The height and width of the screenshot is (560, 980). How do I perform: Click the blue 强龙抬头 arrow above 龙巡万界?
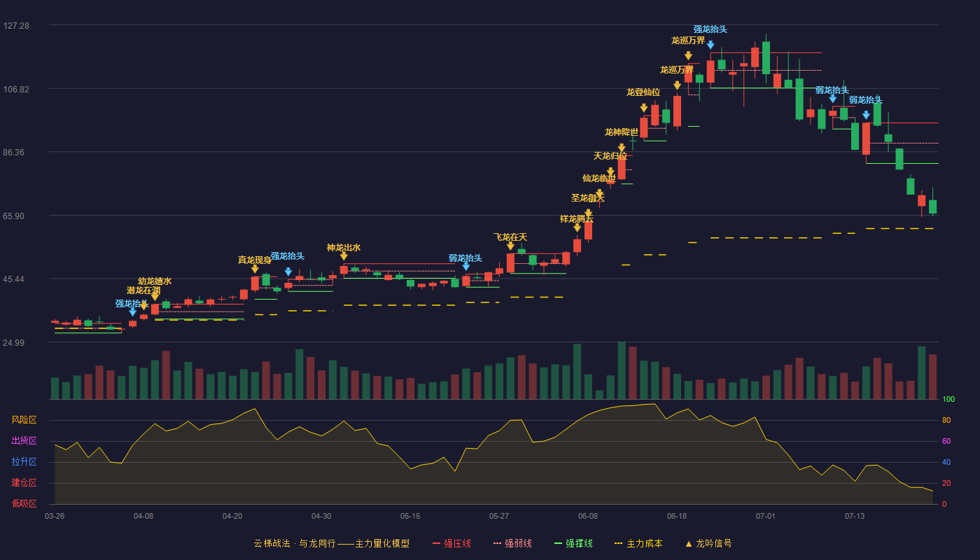pos(710,45)
